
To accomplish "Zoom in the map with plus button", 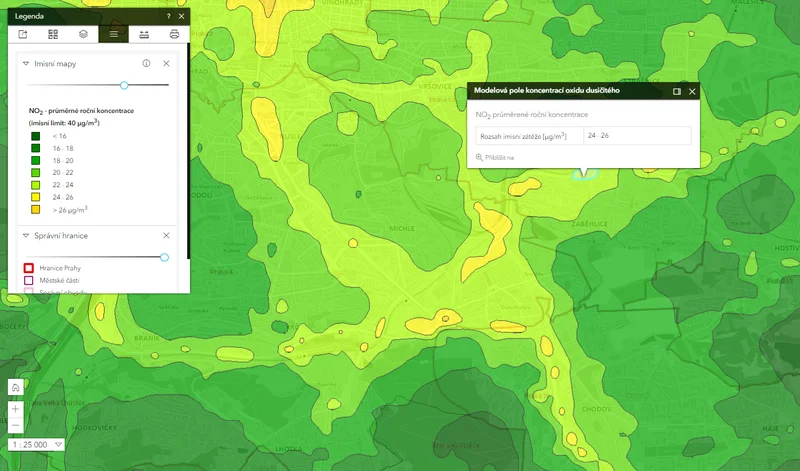I will (x=15, y=408).
